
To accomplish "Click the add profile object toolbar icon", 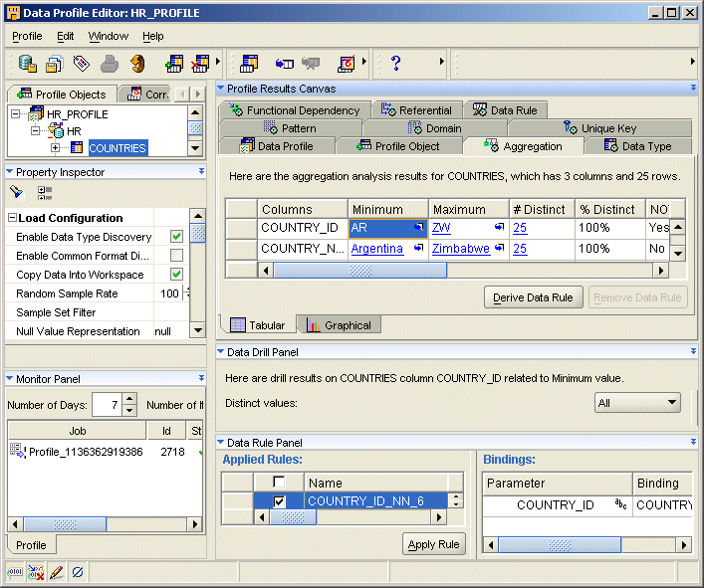I will pyautogui.click(x=174, y=64).
